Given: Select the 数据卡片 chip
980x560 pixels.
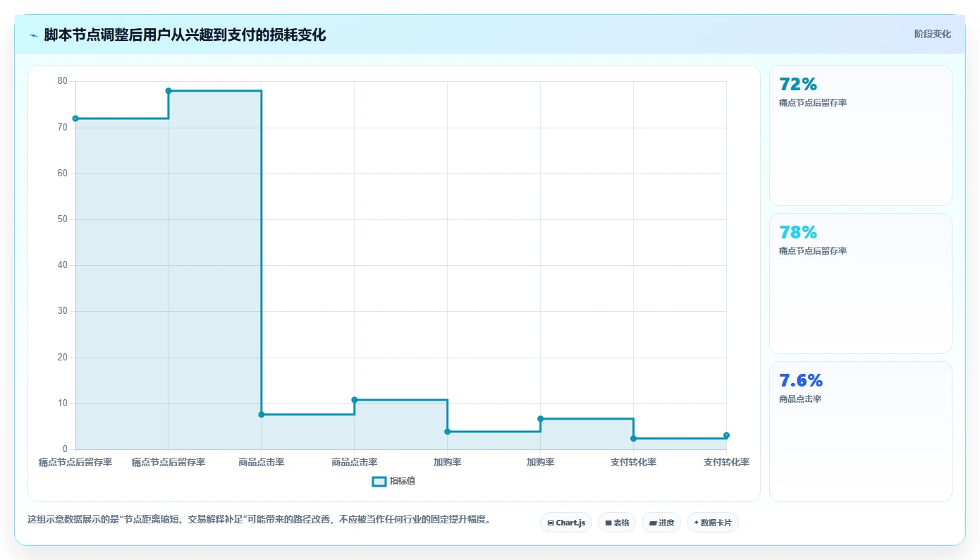Looking at the screenshot, I should point(713,523).
